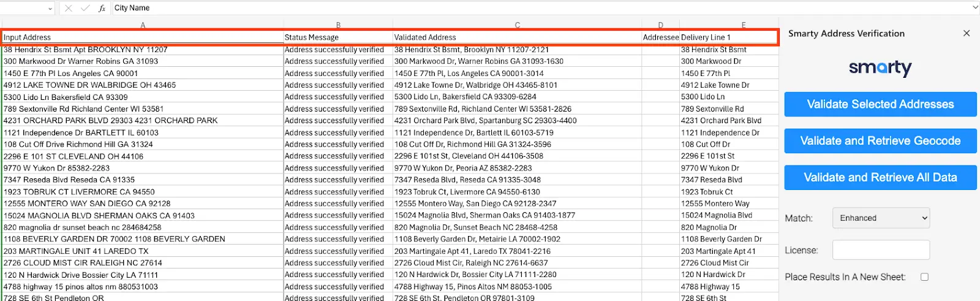Open the fx Insert Function icon
This screenshot has width=980, height=301.
pyautogui.click(x=102, y=8)
